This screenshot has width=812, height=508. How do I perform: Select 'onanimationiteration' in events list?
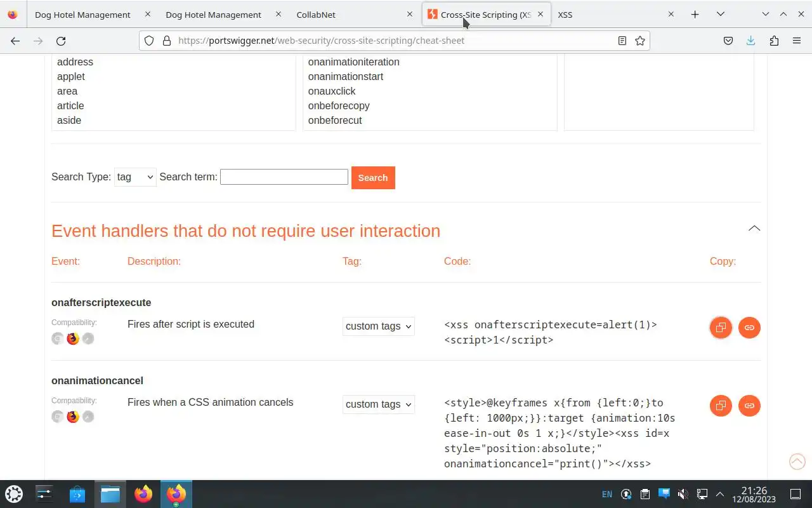click(x=354, y=62)
